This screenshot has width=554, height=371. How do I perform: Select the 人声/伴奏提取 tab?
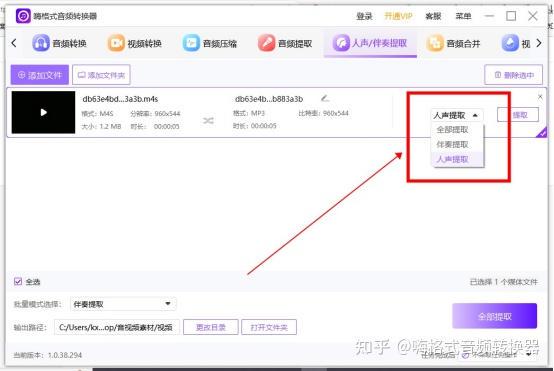[370, 43]
